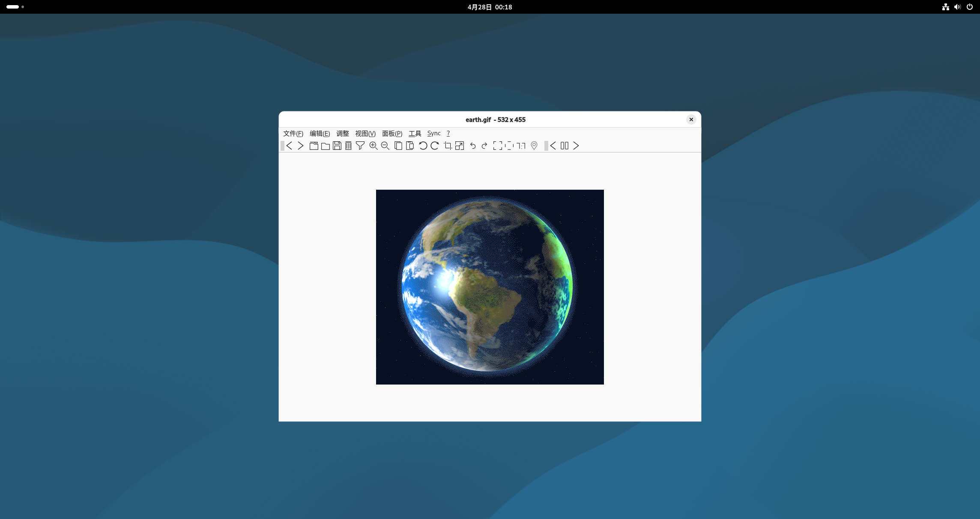
Task: Click the map location pin icon
Action: point(534,146)
